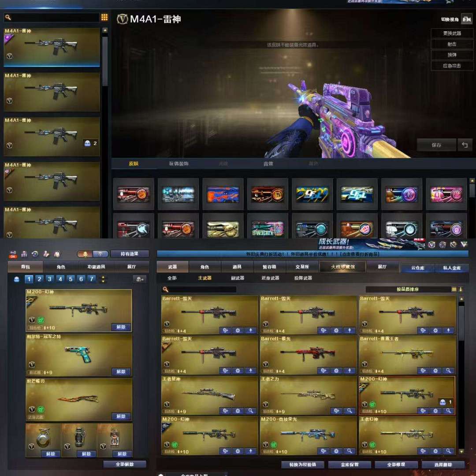Select bag slot number 7
The width and height of the screenshot is (476, 476).
coord(91,279)
